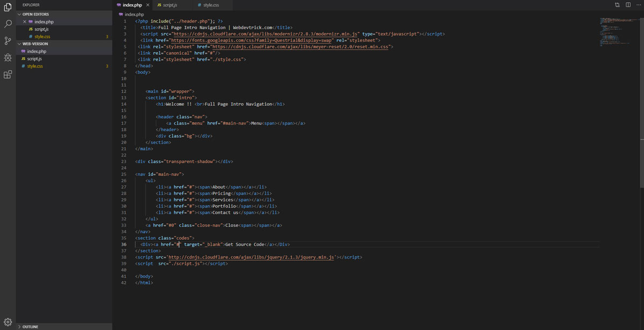The width and height of the screenshot is (644, 330).
Task: Open the Explorer view in the activity bar
Action: tap(8, 6)
